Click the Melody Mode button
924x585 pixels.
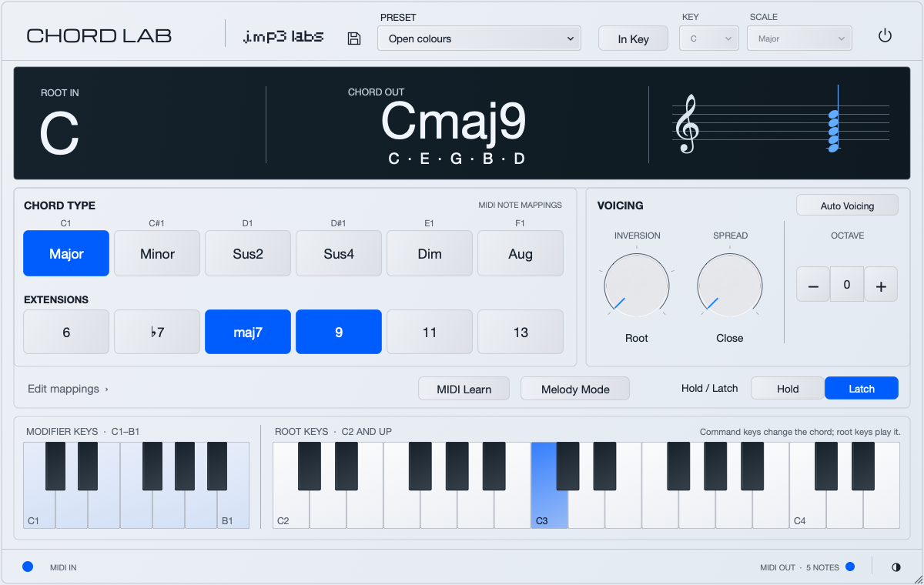tap(575, 389)
